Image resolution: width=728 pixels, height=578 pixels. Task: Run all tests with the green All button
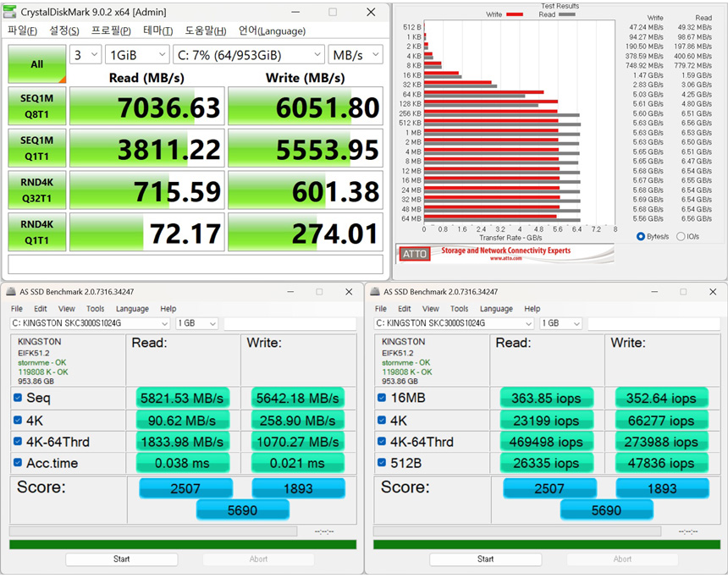click(36, 64)
